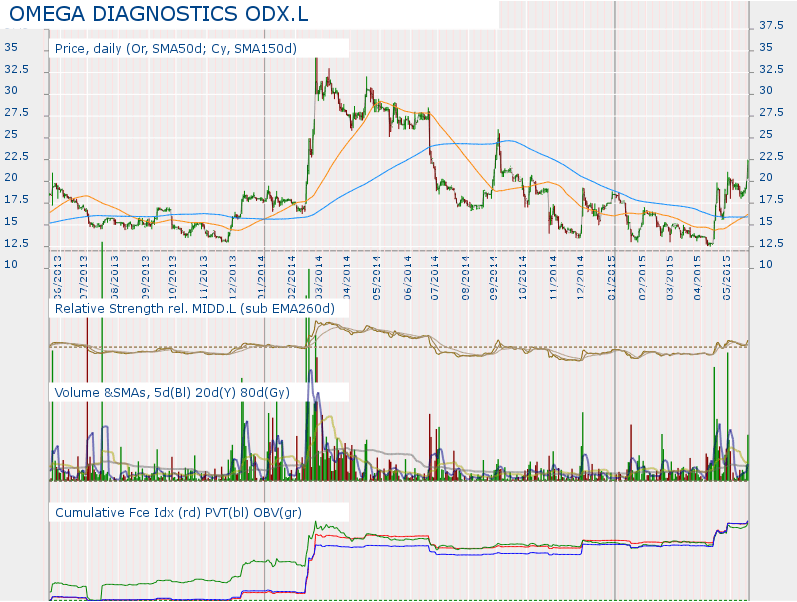Viewport: 797px width, 602px height.
Task: Click the 08/2014 date axis label
Action: click(x=466, y=278)
